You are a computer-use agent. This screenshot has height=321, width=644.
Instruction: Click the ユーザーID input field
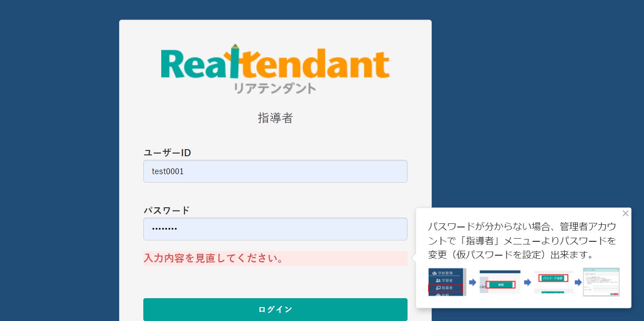(275, 171)
